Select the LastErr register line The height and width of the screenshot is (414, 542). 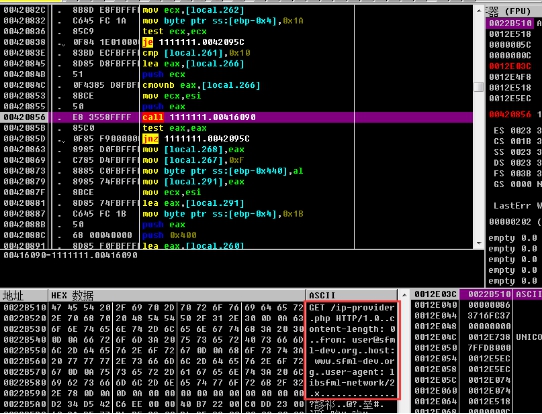click(517, 206)
